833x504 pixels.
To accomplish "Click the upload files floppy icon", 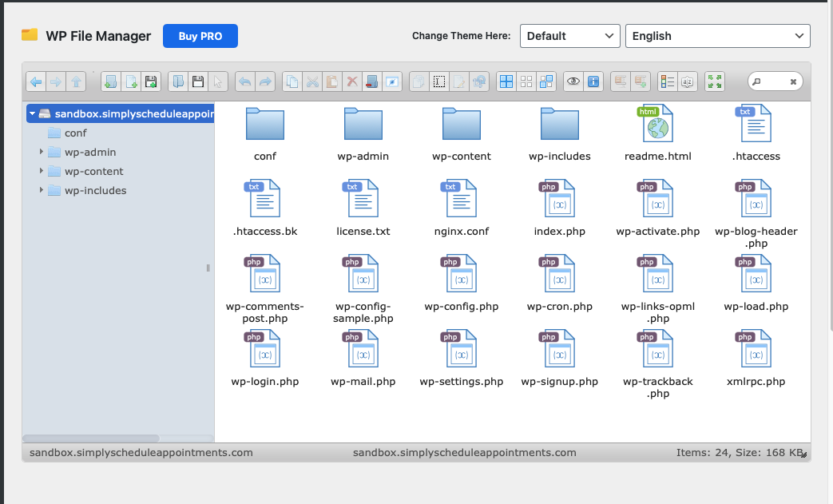I will point(151,81).
